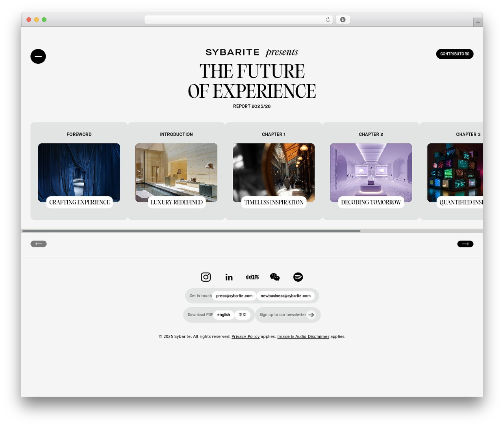504x427 pixels.
Task: Click the browser download icon
Action: pyautogui.click(x=343, y=20)
